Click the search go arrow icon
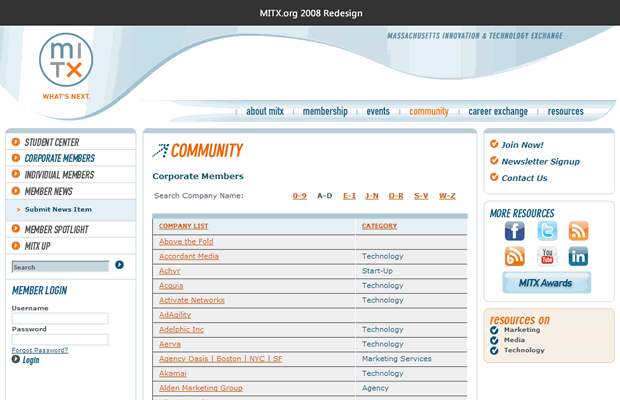Viewport: 620px width, 400px height. click(x=119, y=265)
